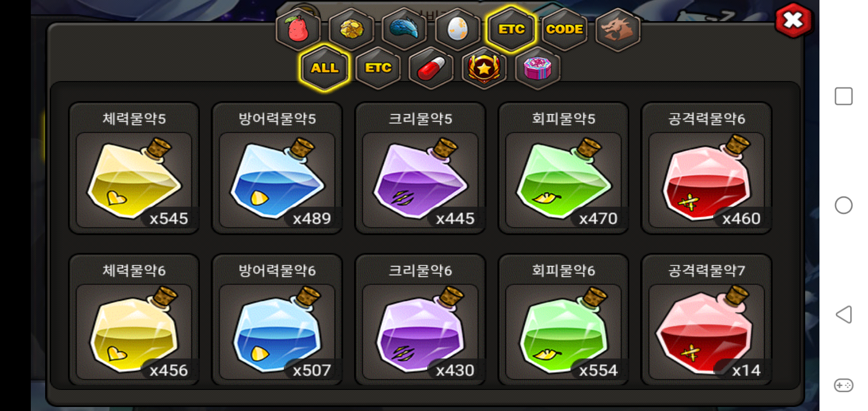Choose the ETC sub-filter hexagon

(x=378, y=68)
